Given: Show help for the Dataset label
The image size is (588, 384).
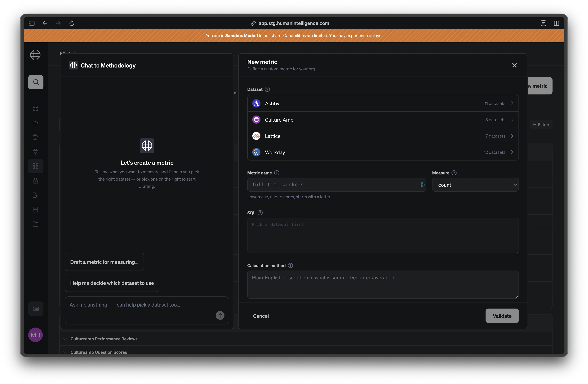Looking at the screenshot, I should [x=267, y=89].
